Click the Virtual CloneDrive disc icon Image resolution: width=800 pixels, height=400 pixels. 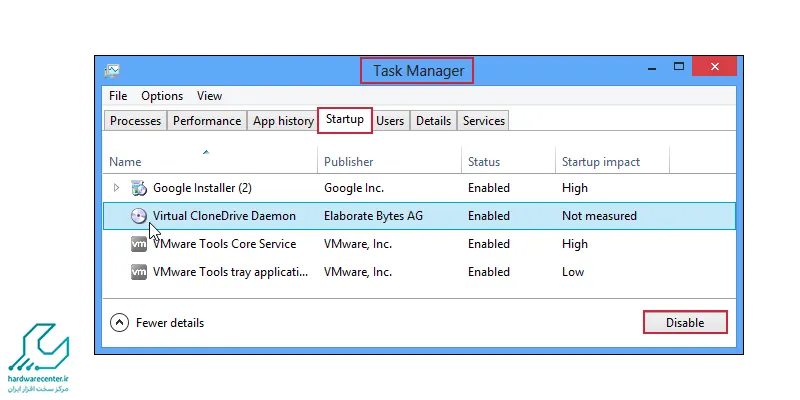click(139, 216)
